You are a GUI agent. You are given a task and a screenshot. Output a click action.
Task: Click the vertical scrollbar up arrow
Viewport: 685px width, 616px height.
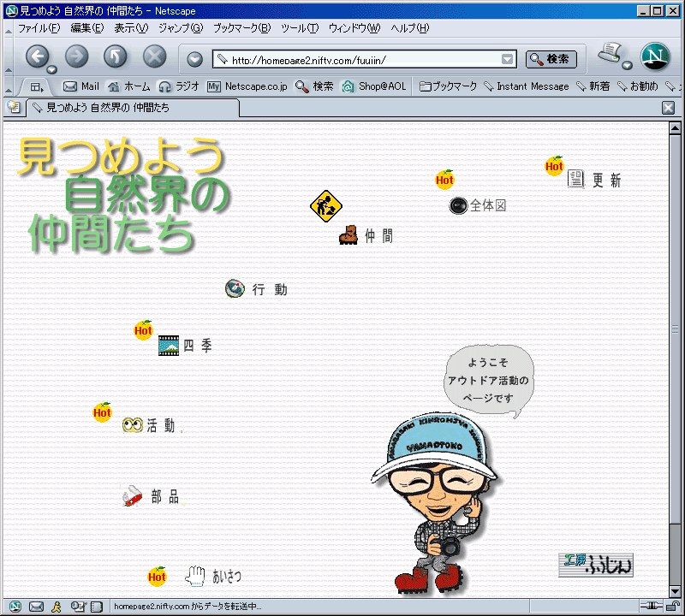click(675, 128)
